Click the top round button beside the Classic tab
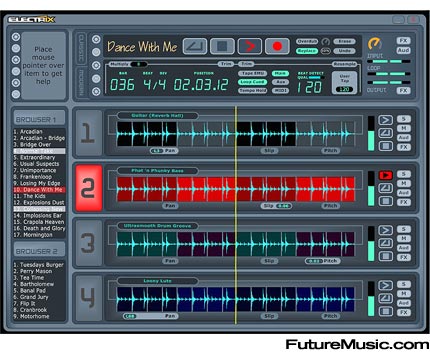This screenshot has width=430, height=360. (x=96, y=39)
